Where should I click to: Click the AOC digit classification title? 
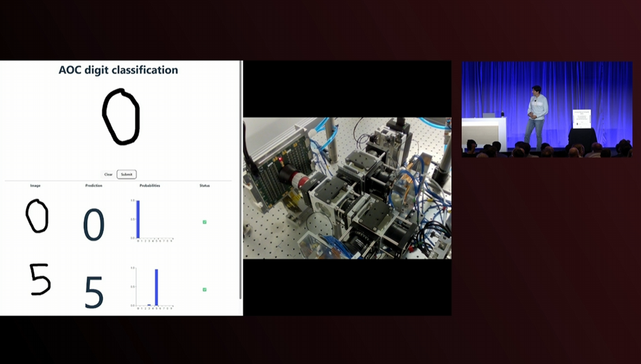(118, 70)
